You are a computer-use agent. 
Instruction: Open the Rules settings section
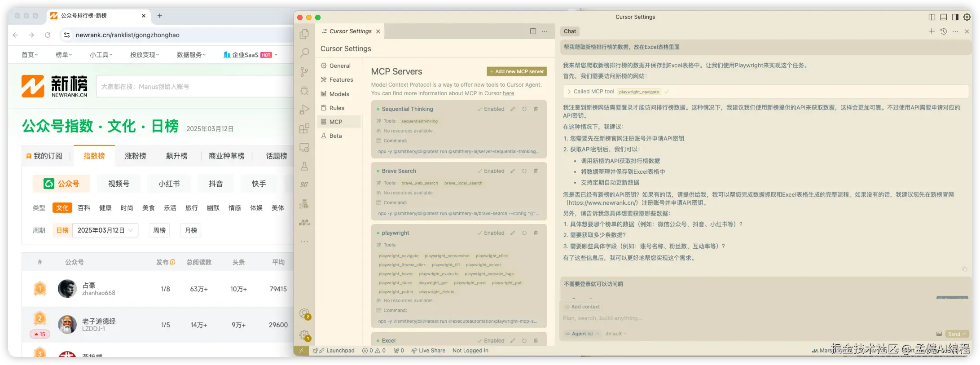(339, 108)
